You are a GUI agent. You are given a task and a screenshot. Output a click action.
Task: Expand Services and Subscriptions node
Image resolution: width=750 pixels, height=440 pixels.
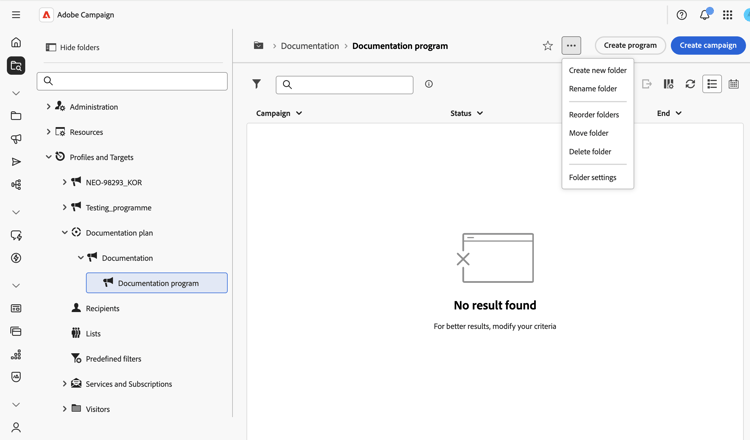(x=65, y=384)
